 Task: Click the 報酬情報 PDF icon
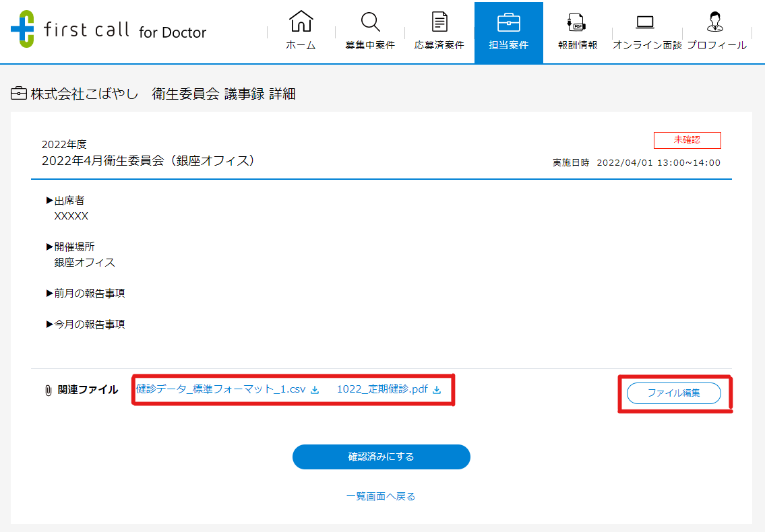(577, 22)
